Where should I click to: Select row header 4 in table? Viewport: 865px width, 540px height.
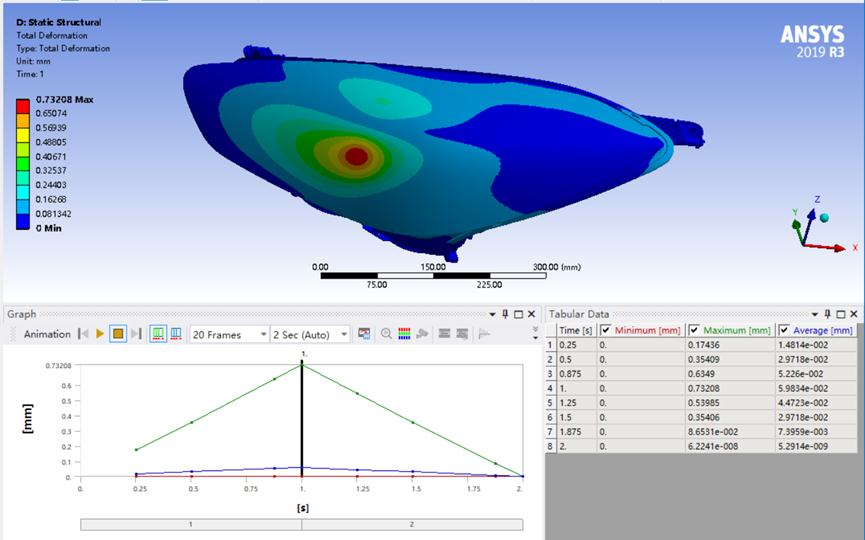click(x=550, y=388)
